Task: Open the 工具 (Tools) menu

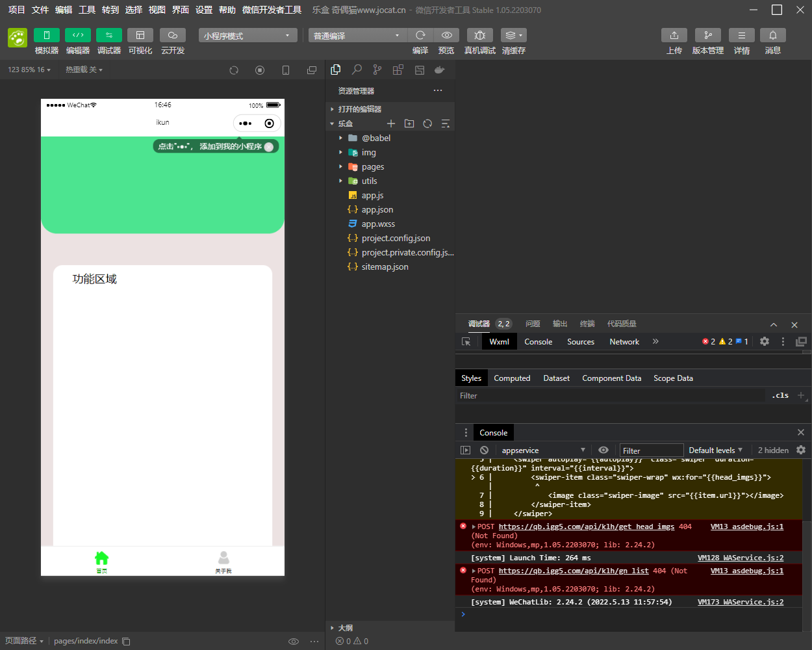Action: click(87, 10)
